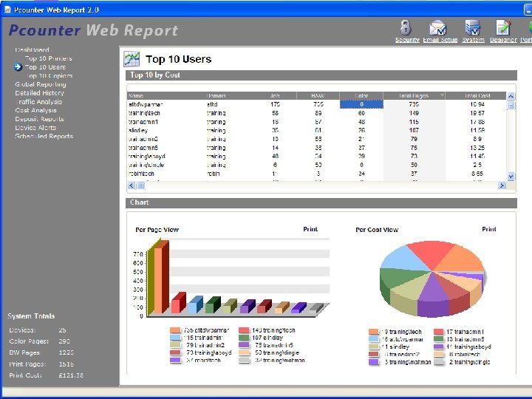Click the red legend swatch for 149 training\tech
The width and height of the screenshot is (532, 399).
tap(244, 330)
